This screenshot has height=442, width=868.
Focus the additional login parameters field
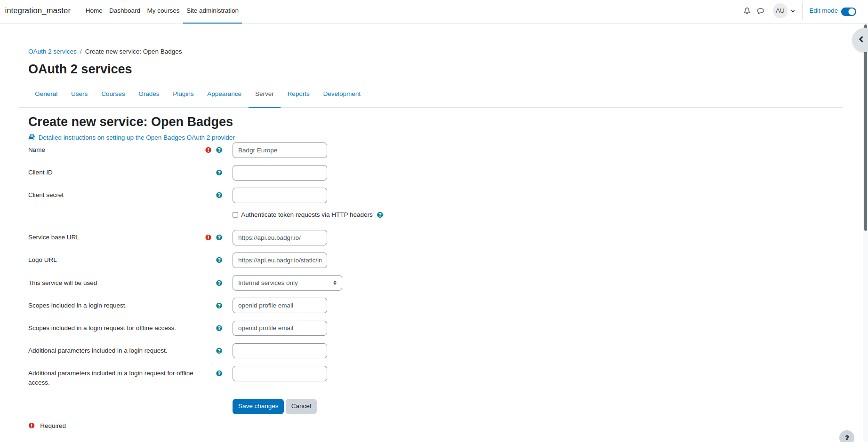point(280,351)
